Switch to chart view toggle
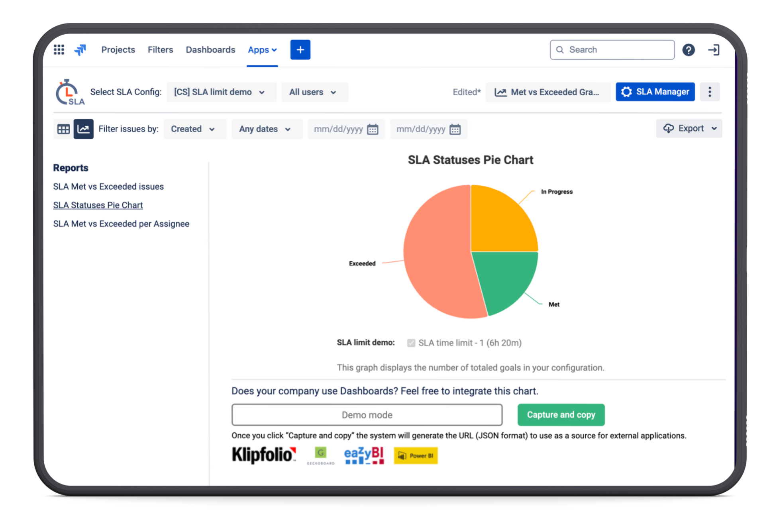 click(x=84, y=129)
